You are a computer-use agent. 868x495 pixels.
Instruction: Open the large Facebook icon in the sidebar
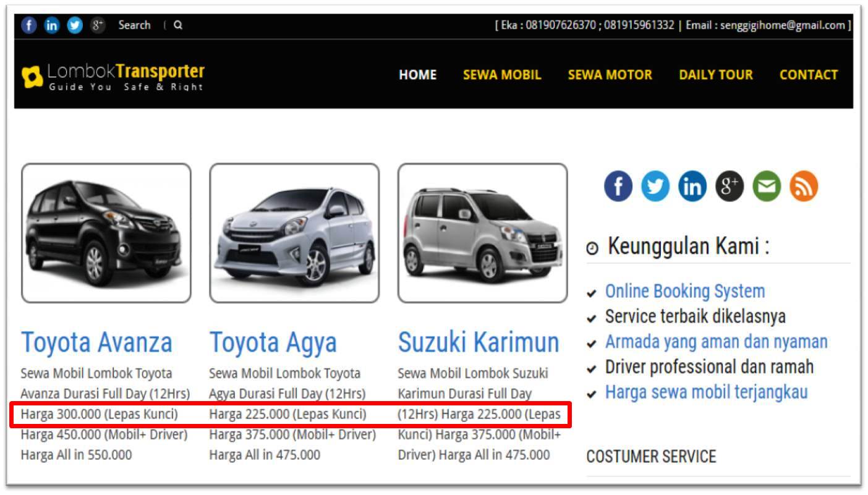pos(618,185)
